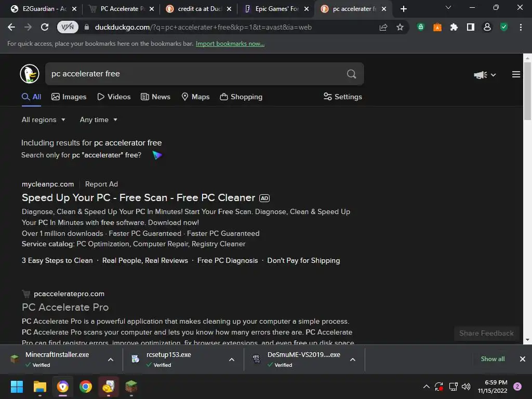
Task: Click the DuckDuckGo logo
Action: (30, 74)
